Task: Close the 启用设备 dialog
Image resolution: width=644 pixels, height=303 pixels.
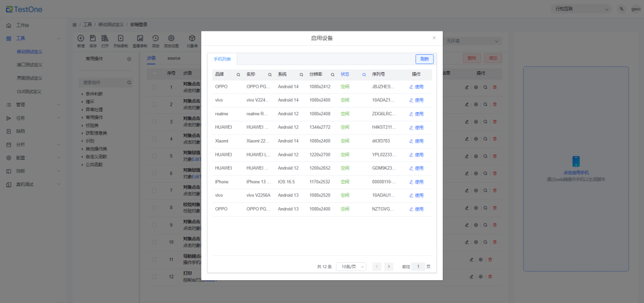Action: tap(434, 38)
